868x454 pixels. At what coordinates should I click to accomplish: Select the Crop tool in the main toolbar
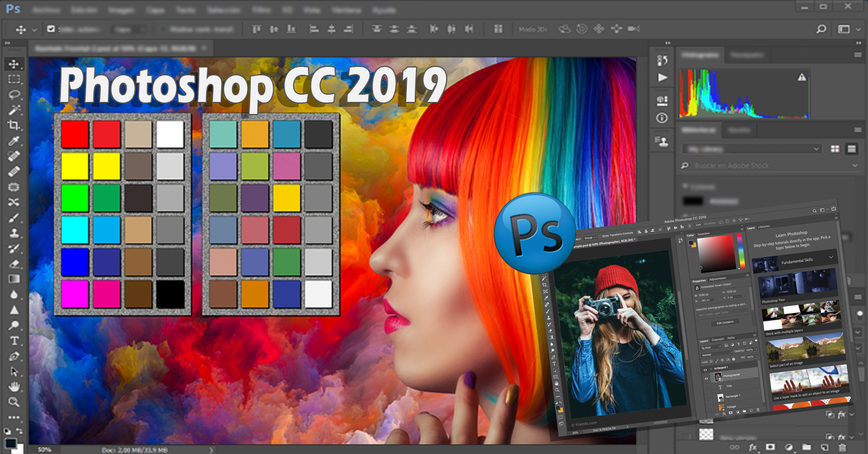pyautogui.click(x=14, y=125)
